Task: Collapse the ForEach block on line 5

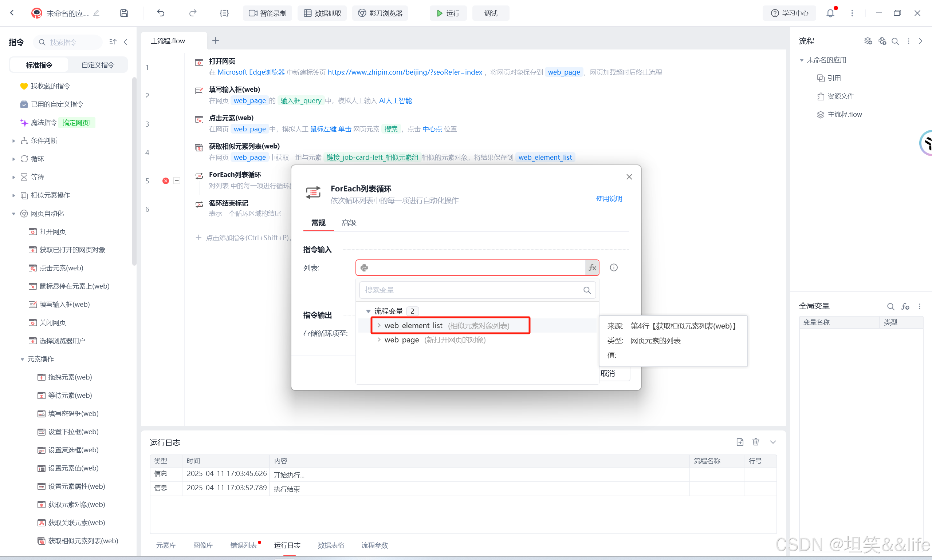Action: (177, 181)
